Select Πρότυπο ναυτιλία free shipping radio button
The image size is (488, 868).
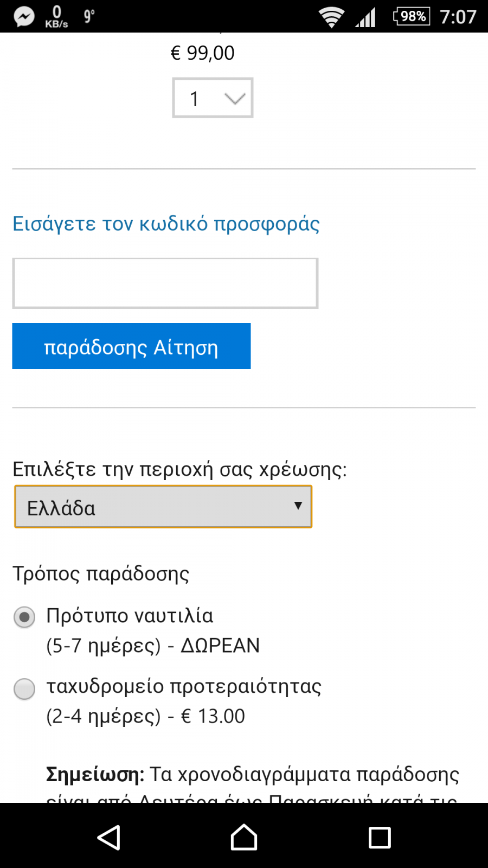tap(24, 617)
